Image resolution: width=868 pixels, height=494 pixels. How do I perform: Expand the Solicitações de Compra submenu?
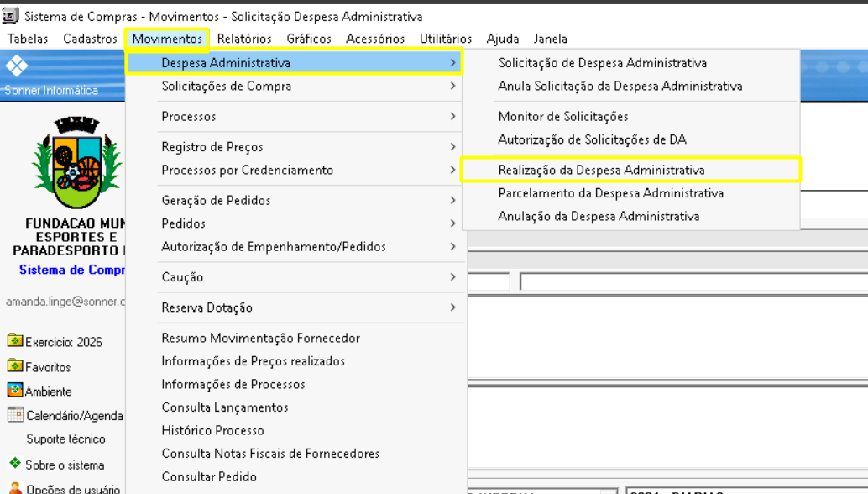(x=453, y=86)
